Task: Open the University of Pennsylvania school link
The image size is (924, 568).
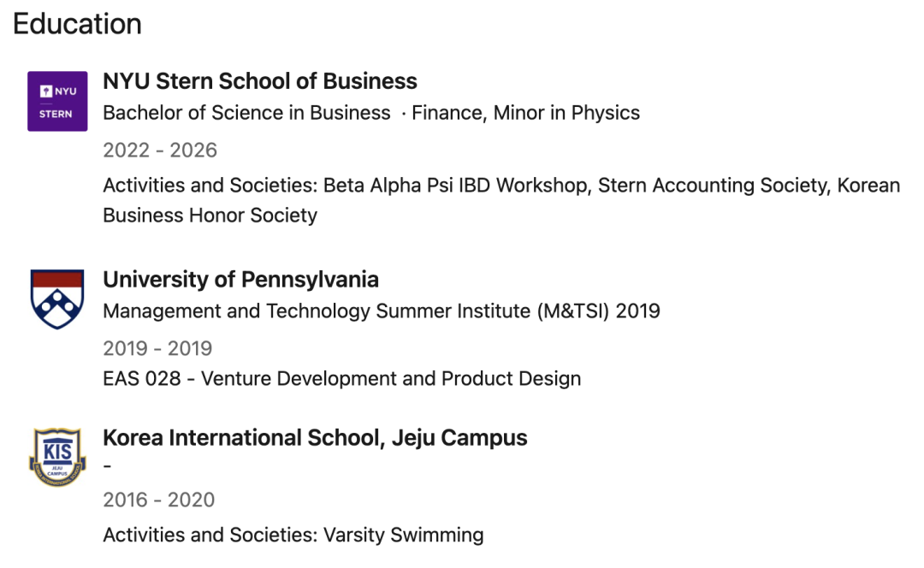Action: (241, 279)
